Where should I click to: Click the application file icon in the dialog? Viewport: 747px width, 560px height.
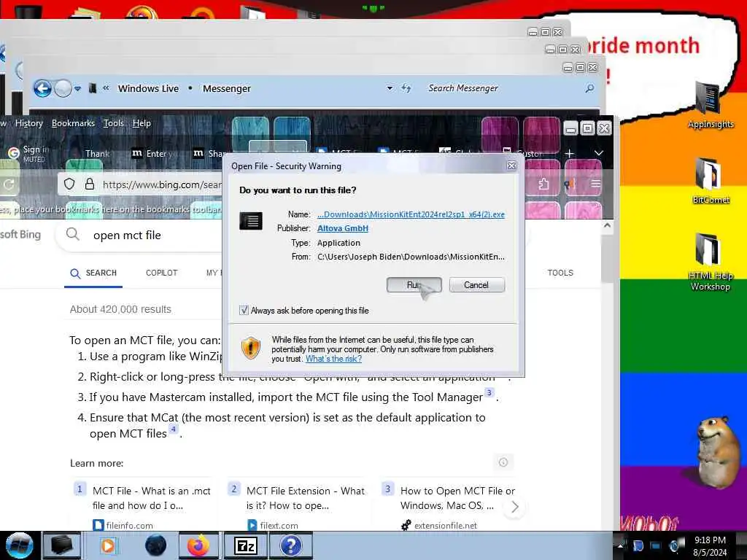[x=251, y=221]
